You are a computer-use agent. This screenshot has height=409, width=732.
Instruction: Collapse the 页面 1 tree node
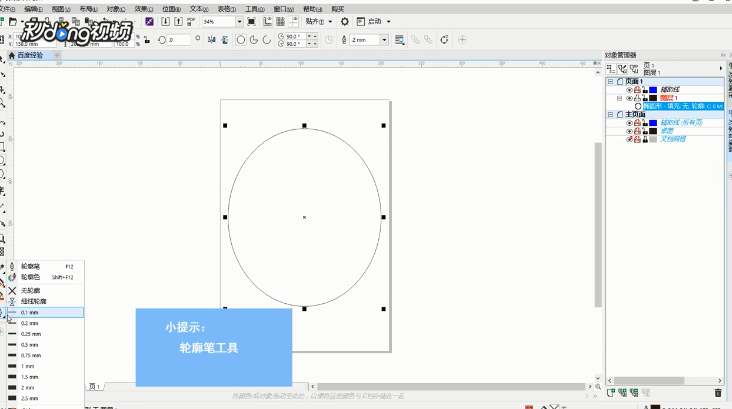click(610, 81)
